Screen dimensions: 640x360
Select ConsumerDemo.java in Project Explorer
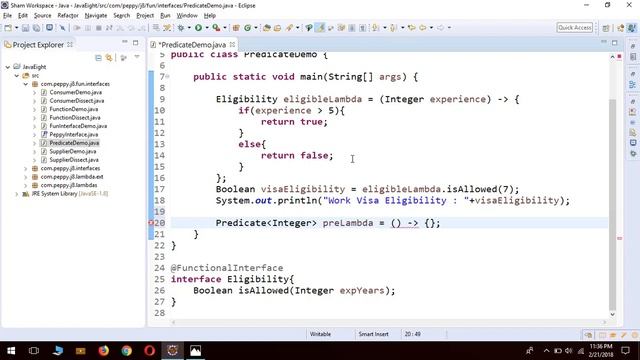click(x=76, y=92)
